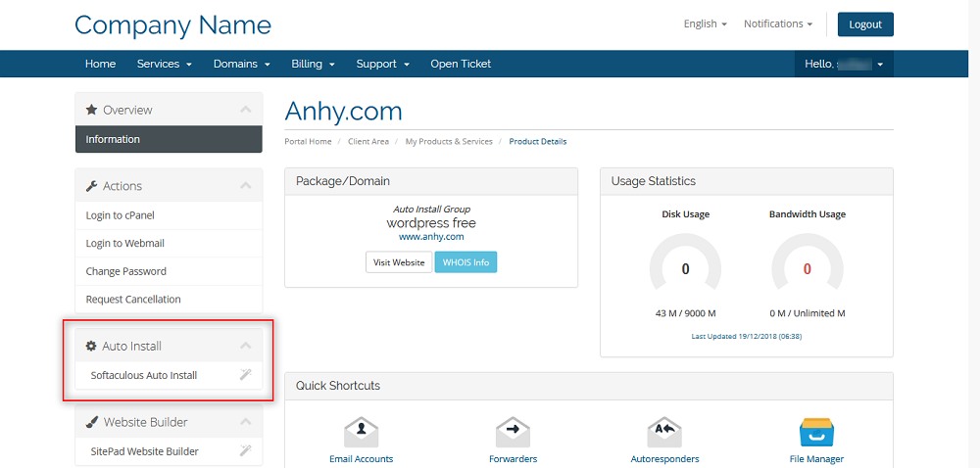
Task: Click the Anhy.com page heading
Action: pos(343,111)
